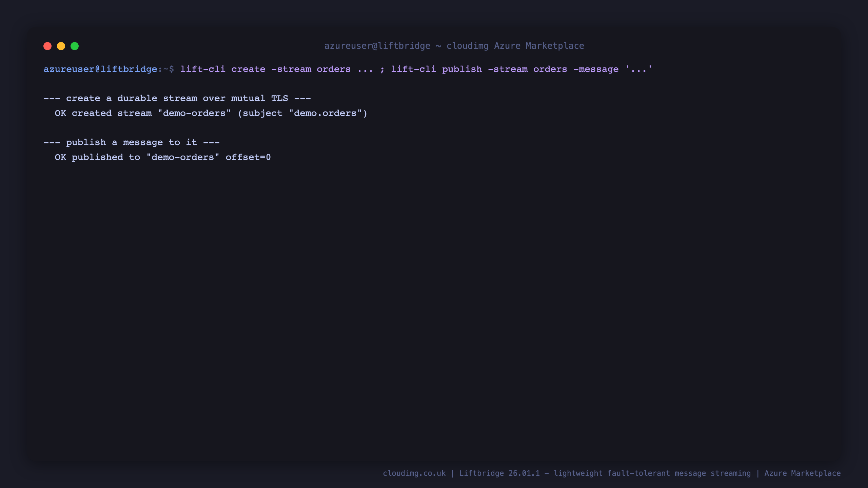The width and height of the screenshot is (868, 488).
Task: Click the footer text 'Azure Marketplace'
Action: pyautogui.click(x=803, y=473)
